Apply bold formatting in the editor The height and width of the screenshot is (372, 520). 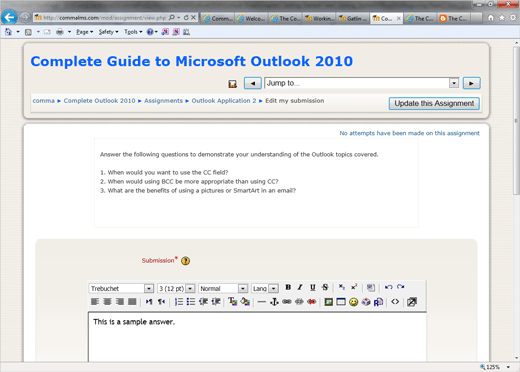click(x=288, y=287)
